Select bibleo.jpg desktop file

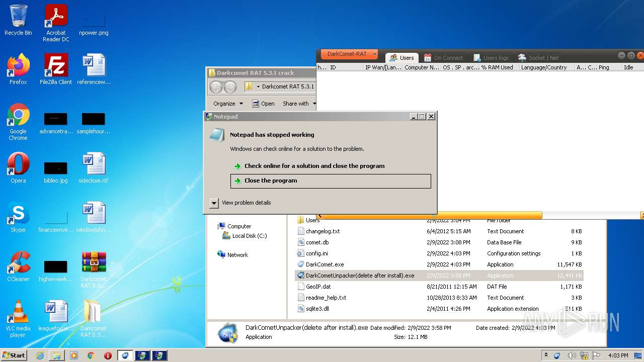[x=56, y=172]
